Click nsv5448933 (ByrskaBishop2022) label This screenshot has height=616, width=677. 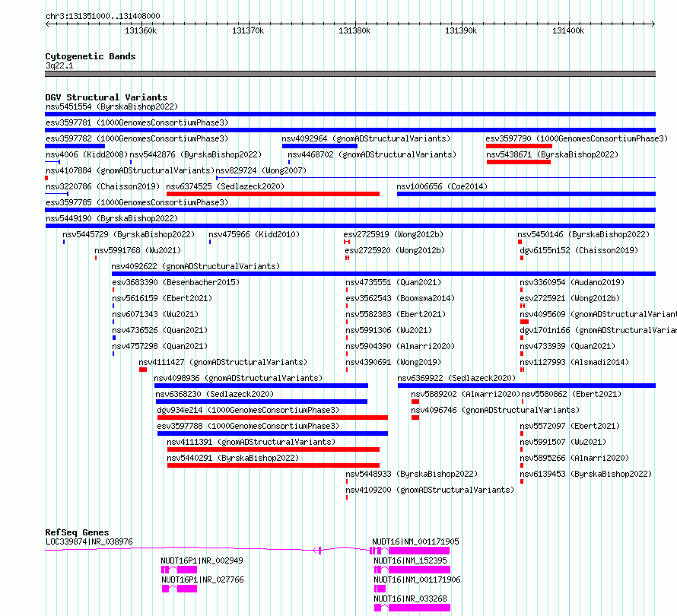click(x=412, y=474)
